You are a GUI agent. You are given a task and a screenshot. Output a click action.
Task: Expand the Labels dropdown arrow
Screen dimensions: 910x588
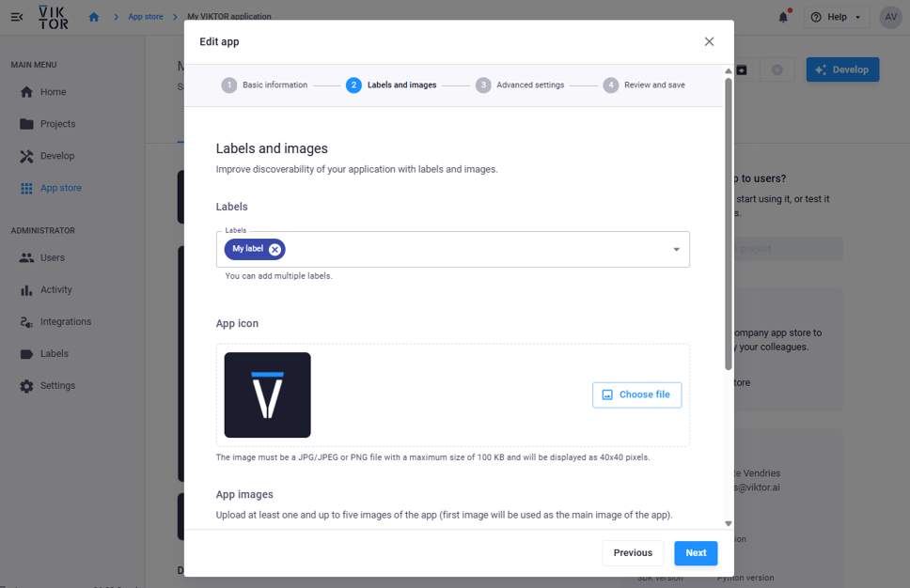(x=676, y=250)
